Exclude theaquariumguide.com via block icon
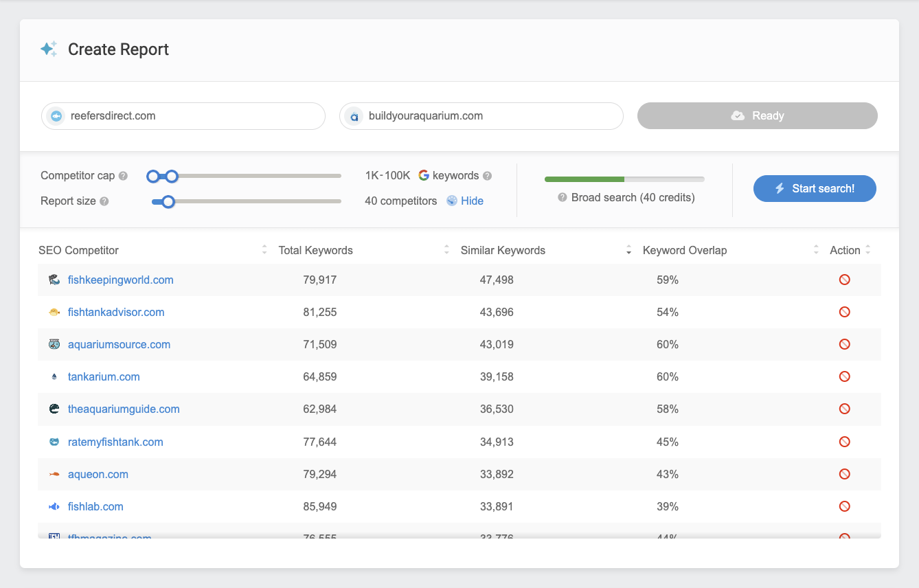 tap(845, 409)
